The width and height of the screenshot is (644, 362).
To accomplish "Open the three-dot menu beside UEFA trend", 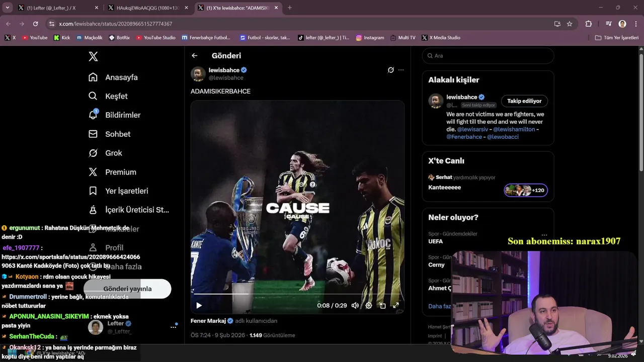I will pyautogui.click(x=544, y=235).
